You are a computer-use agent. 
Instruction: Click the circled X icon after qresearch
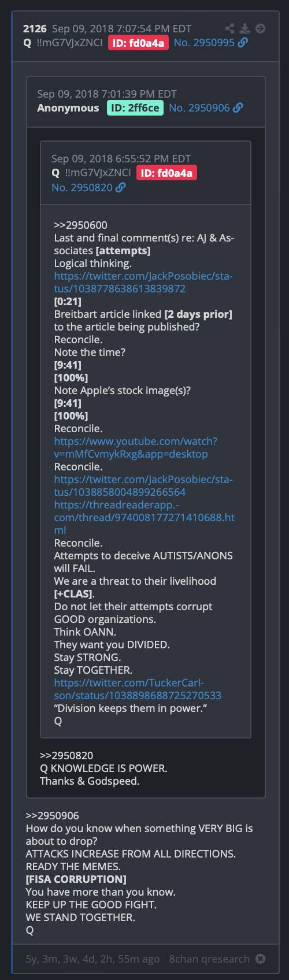click(261, 959)
